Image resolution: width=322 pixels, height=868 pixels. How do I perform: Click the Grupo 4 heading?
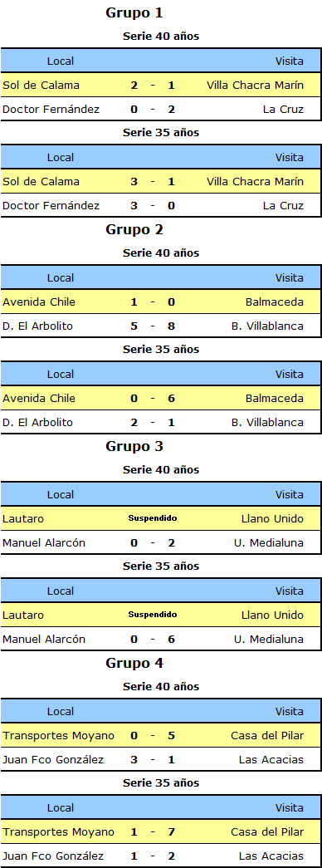pos(134,663)
